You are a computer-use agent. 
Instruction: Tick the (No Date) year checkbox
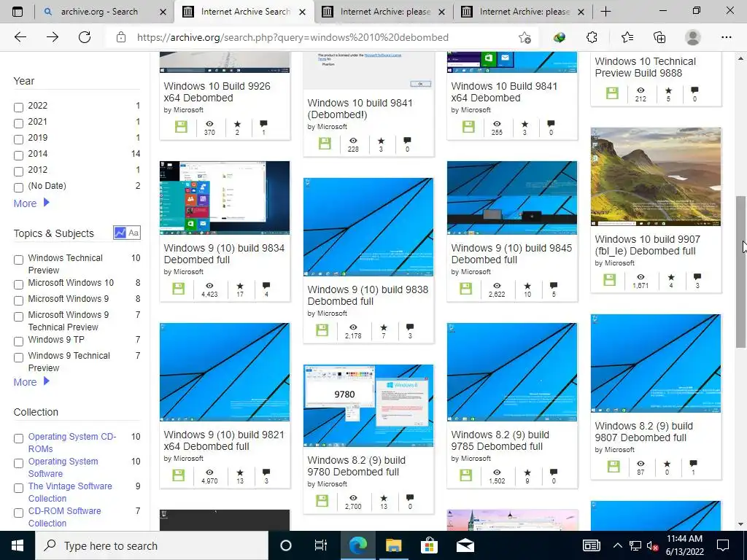pyautogui.click(x=18, y=187)
